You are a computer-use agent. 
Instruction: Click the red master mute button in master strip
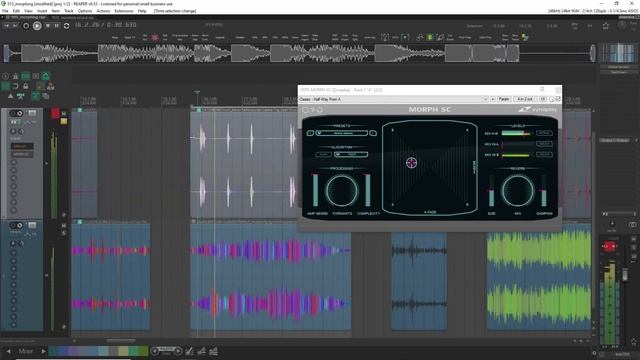(609, 246)
